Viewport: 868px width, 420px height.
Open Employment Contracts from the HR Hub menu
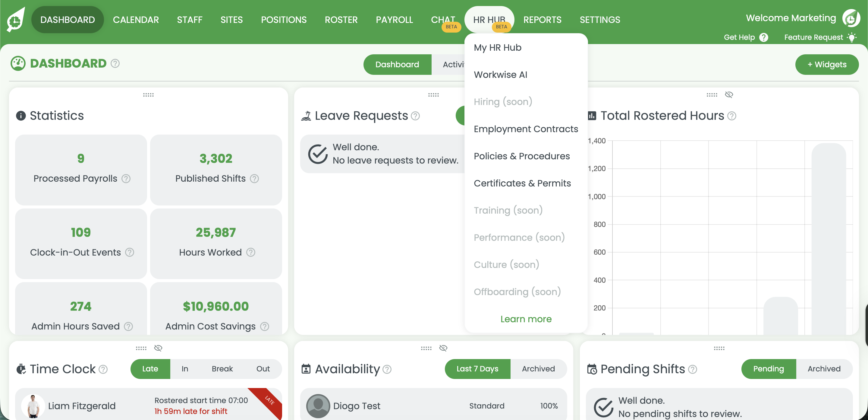[526, 129]
